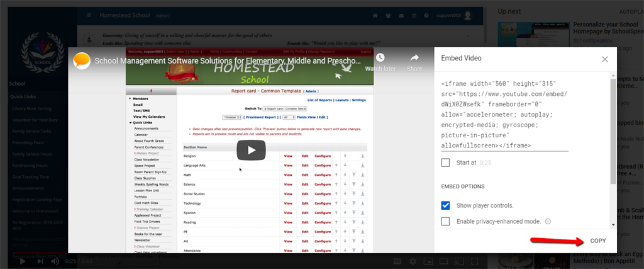Click the calendar icon in header

click(414, 16)
